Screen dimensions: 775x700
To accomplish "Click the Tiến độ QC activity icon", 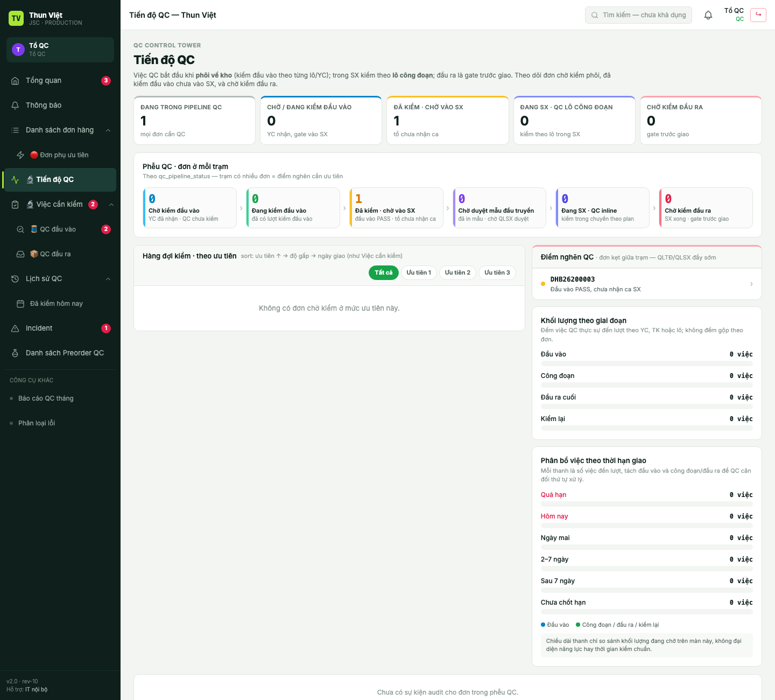I will (x=15, y=180).
